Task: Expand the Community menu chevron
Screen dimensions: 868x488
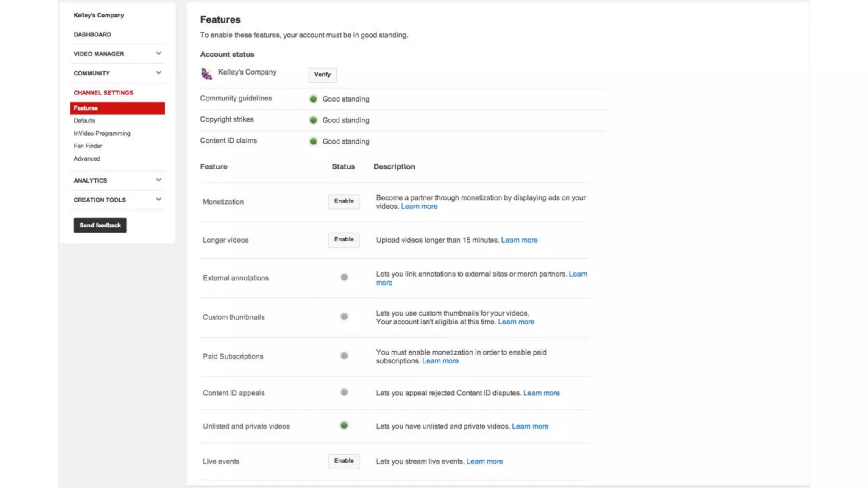Action: 159,73
